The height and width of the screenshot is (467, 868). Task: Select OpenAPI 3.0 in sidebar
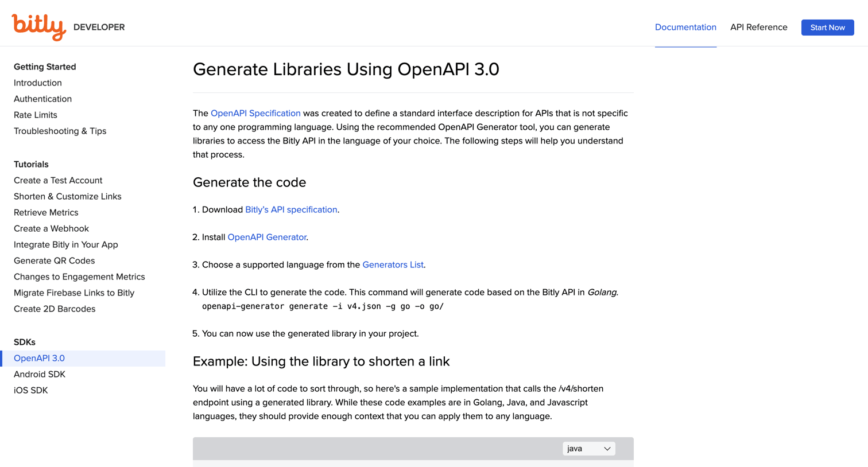pos(83,358)
